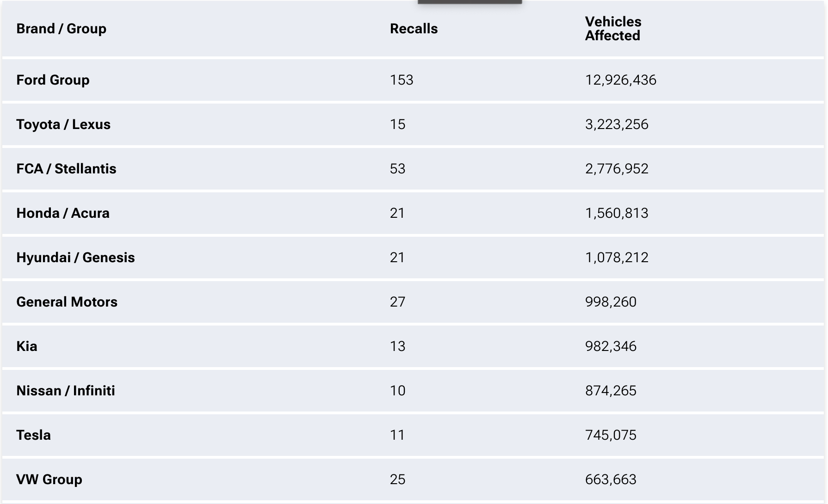Image resolution: width=828 pixels, height=504 pixels.
Task: Select the Nissan / Infiniti row label
Action: (x=66, y=391)
